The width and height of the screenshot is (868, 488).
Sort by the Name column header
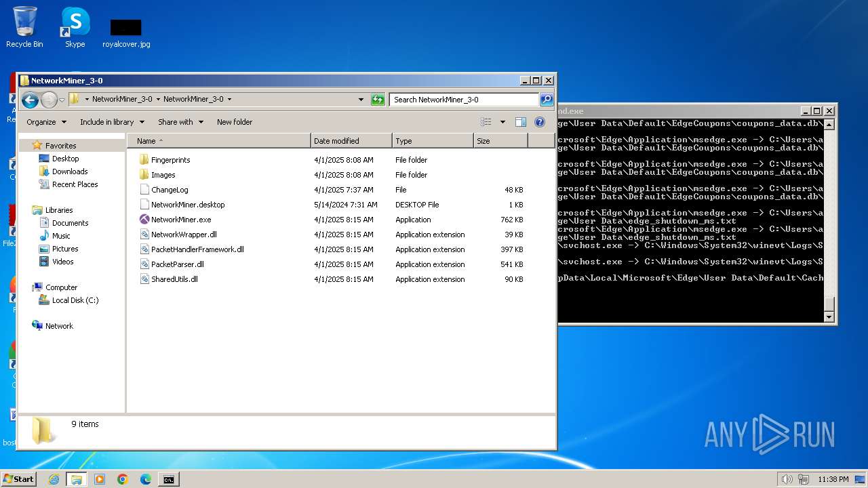point(219,141)
